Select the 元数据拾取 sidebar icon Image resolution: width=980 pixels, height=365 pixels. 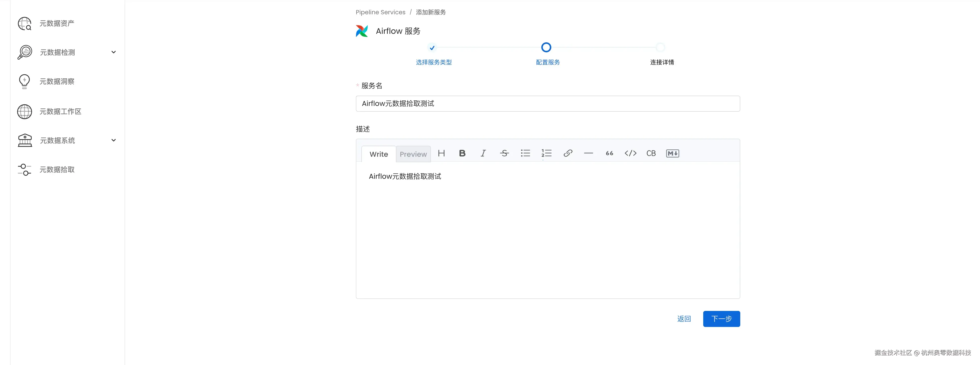coord(24,170)
